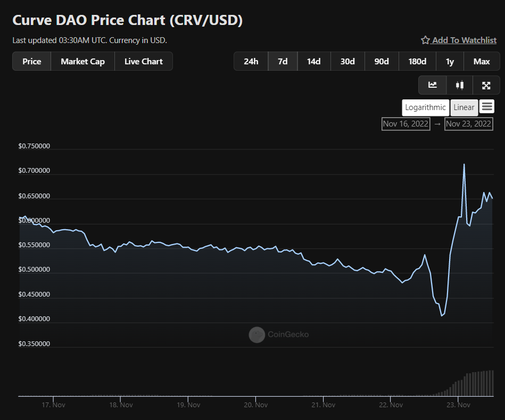The height and width of the screenshot is (420, 505).
Task: Click the price line's lowest dip near $0.41
Action: 442,315
